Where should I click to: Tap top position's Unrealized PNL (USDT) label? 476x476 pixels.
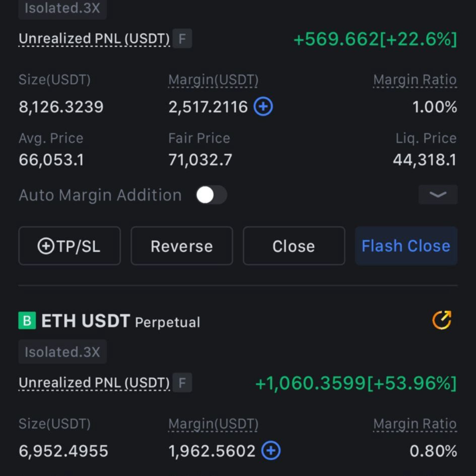(x=94, y=39)
